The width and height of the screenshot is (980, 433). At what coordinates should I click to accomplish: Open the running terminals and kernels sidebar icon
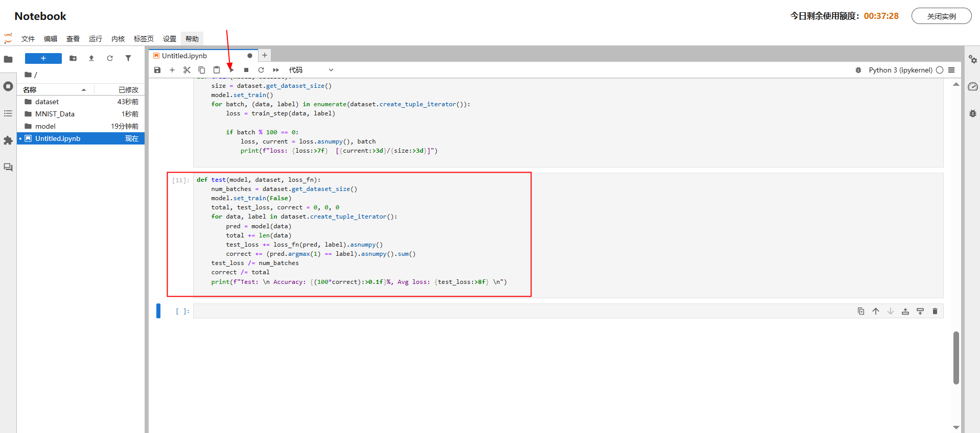click(8, 86)
